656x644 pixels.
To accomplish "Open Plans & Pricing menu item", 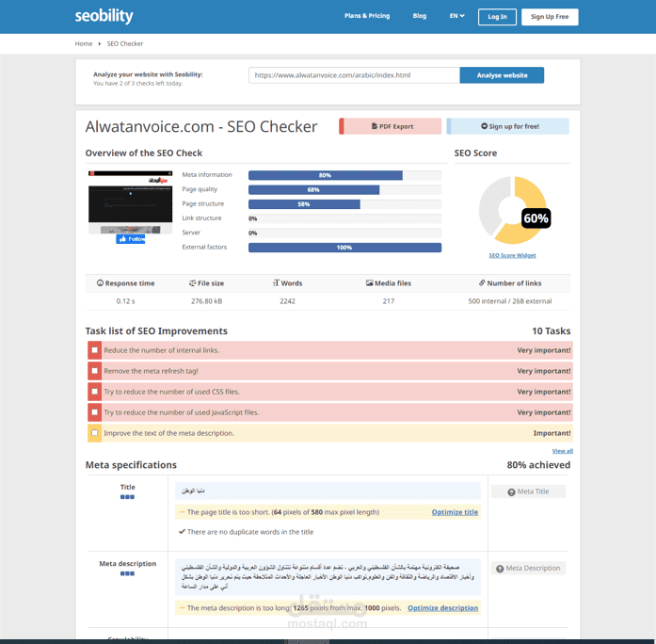I will coord(367,16).
